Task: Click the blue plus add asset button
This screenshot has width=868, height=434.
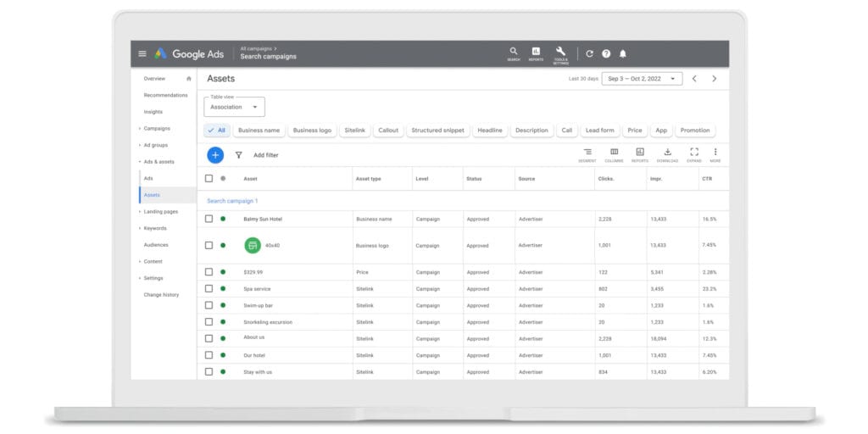Action: tap(215, 155)
